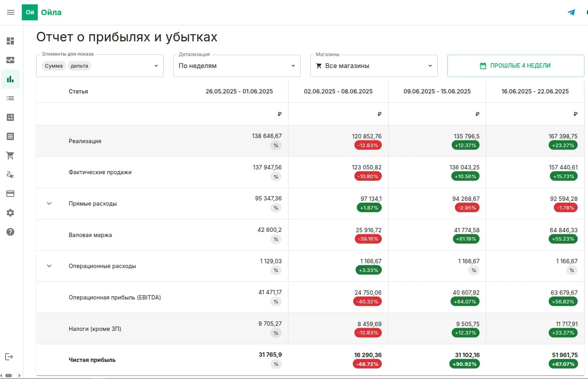Click the horizontal scrollbar right arrow
This screenshot has width=588, height=379.
pyautogui.click(x=19, y=375)
